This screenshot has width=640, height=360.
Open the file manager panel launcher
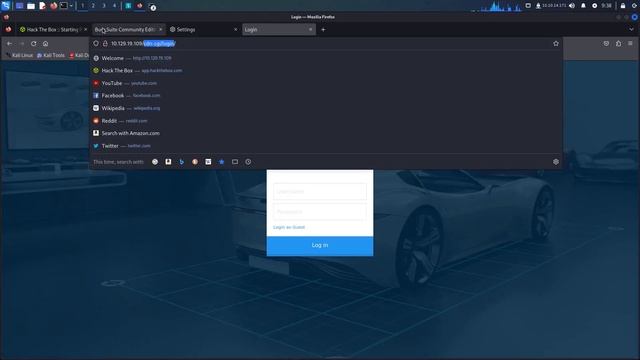point(31,6)
